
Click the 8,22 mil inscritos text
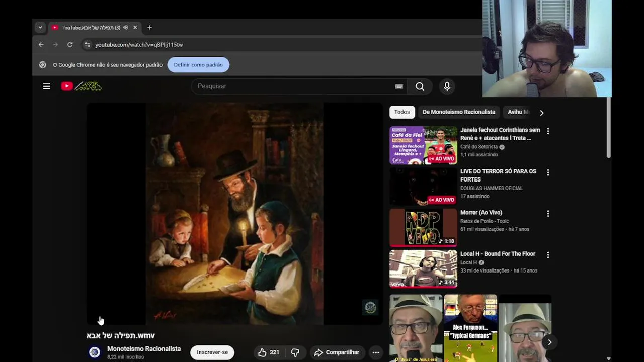[125, 357]
